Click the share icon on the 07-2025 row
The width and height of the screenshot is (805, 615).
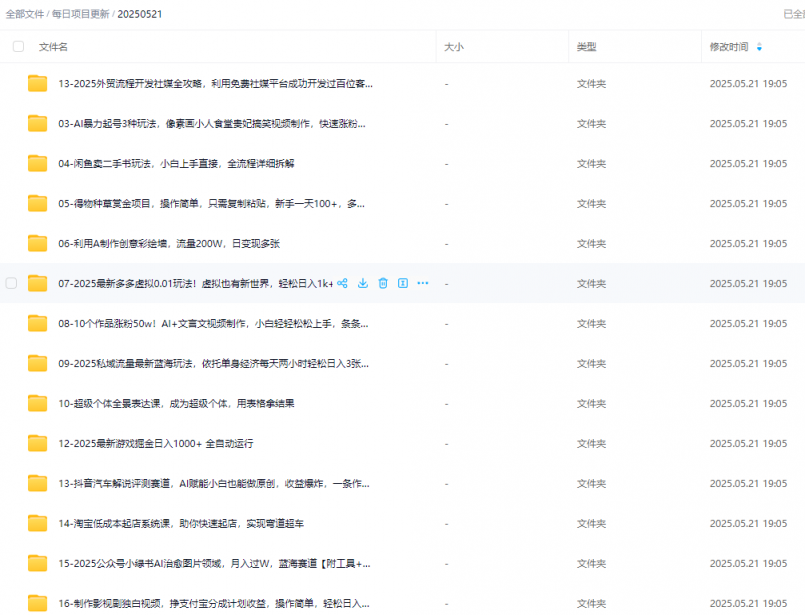click(x=343, y=283)
